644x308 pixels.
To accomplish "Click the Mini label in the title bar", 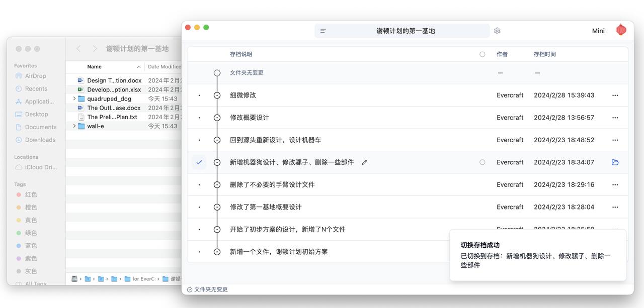I will 598,31.
